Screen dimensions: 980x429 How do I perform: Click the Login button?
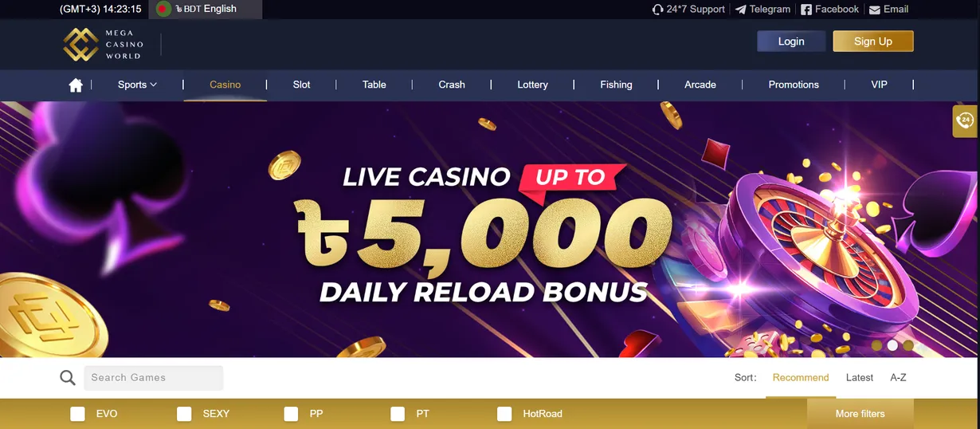pyautogui.click(x=791, y=41)
